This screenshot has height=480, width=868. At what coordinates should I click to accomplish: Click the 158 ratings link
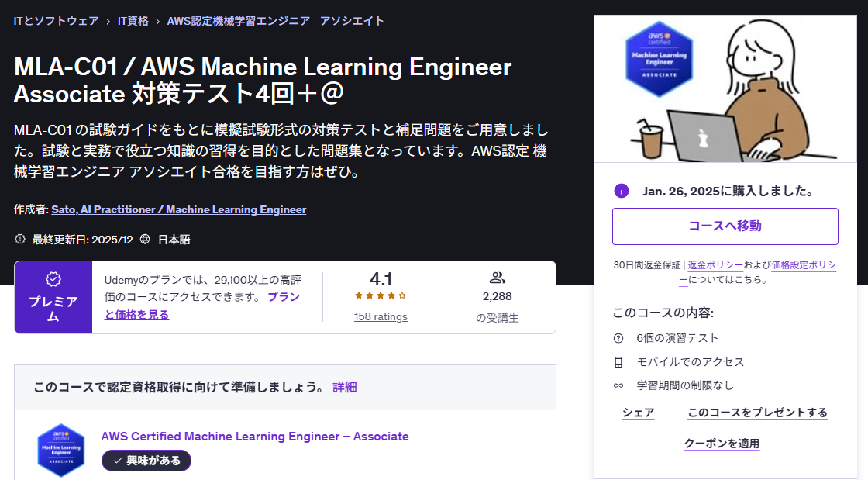pos(381,316)
